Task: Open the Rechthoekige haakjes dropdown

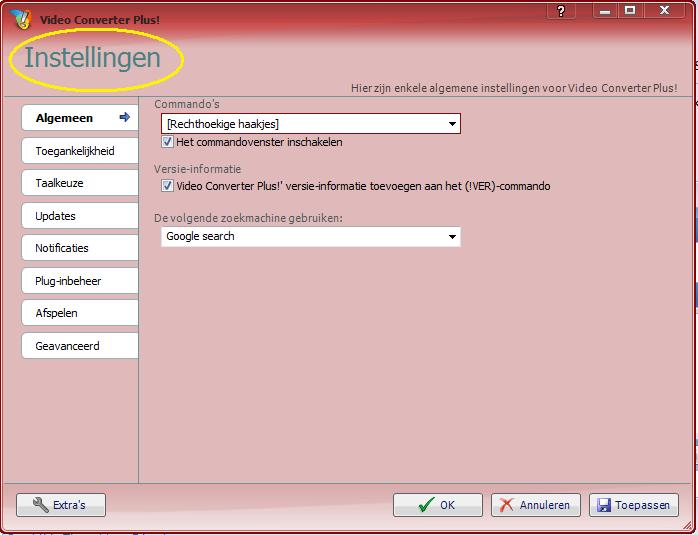Action: coord(453,124)
